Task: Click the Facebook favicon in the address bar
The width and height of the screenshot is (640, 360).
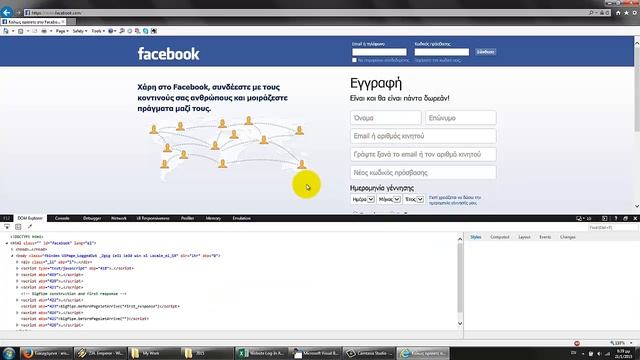Action: pos(27,13)
